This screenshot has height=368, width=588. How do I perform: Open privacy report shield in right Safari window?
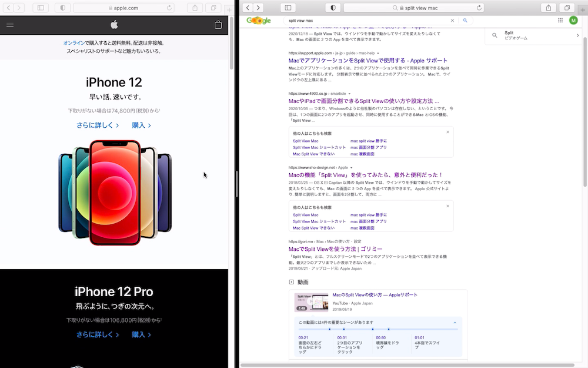tap(333, 8)
